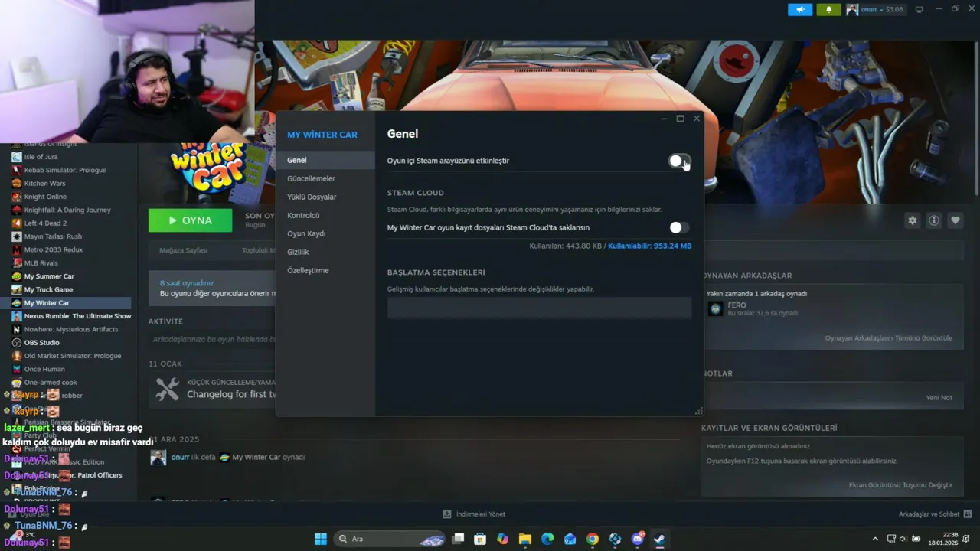Click launch options text field
This screenshot has width=980, height=551.
coord(539,308)
